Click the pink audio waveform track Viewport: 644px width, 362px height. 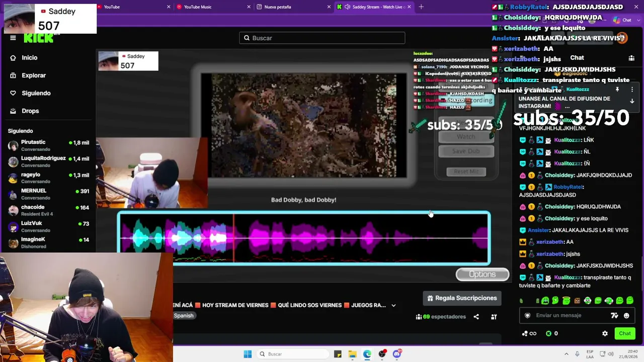click(304, 238)
